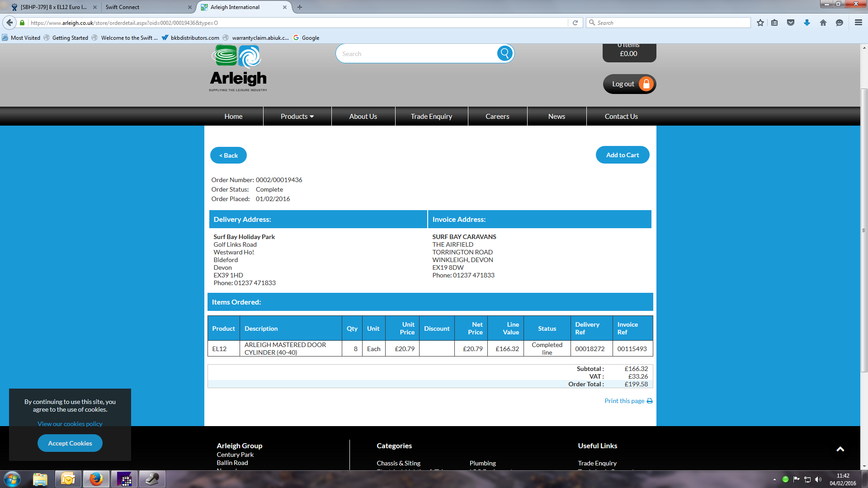Click the site search magnifier icon
Screen dimensions: 868x488
click(x=505, y=53)
